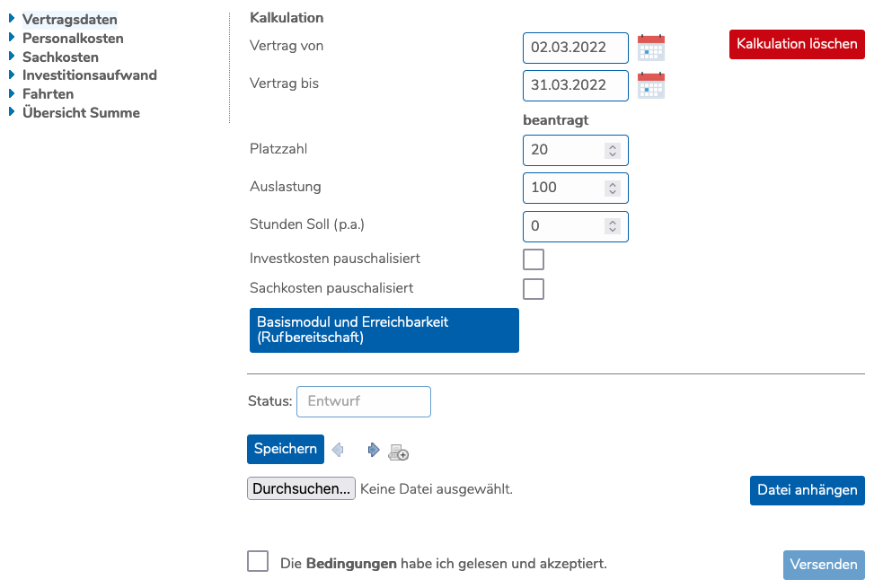Click the Stunden Soll spinner arrows

coord(613,226)
